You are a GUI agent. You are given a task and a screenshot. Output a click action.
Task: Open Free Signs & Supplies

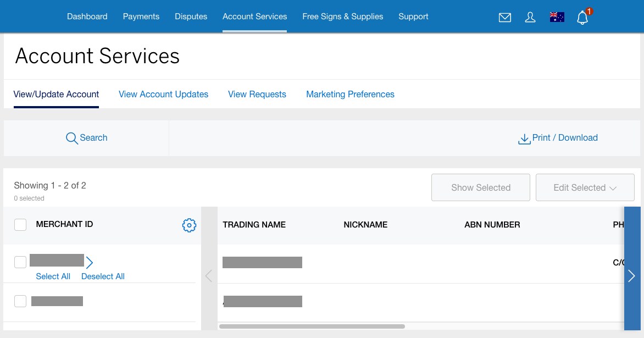[342, 16]
